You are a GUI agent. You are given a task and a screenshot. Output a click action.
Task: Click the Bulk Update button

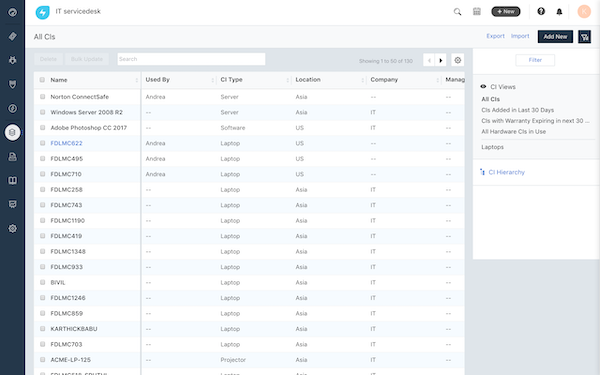87,59
